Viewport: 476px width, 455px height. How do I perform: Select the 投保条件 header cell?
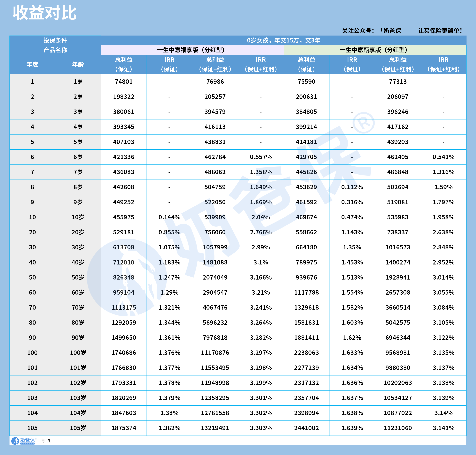pyautogui.click(x=55, y=40)
